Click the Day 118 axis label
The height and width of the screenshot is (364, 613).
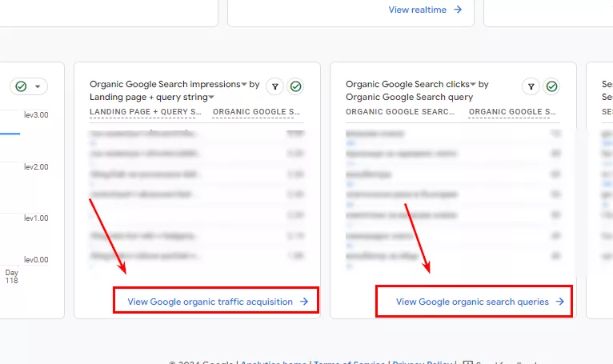click(12, 277)
